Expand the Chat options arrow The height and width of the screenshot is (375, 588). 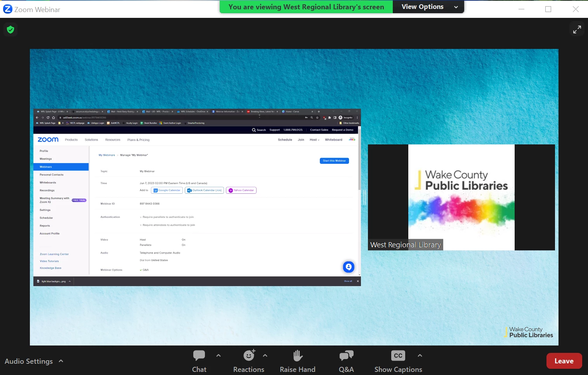point(219,355)
